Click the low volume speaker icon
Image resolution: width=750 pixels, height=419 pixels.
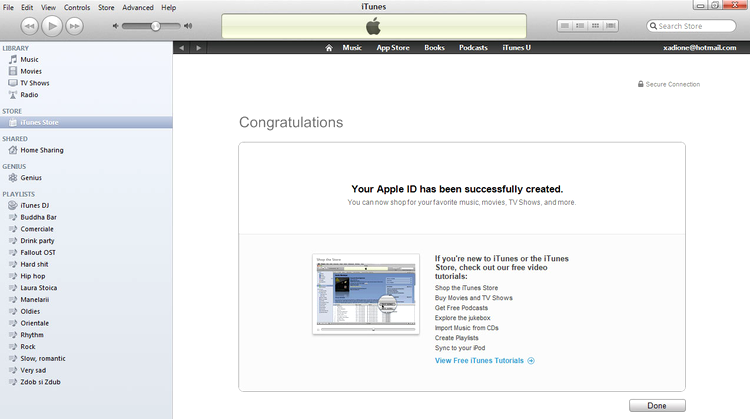pyautogui.click(x=115, y=26)
